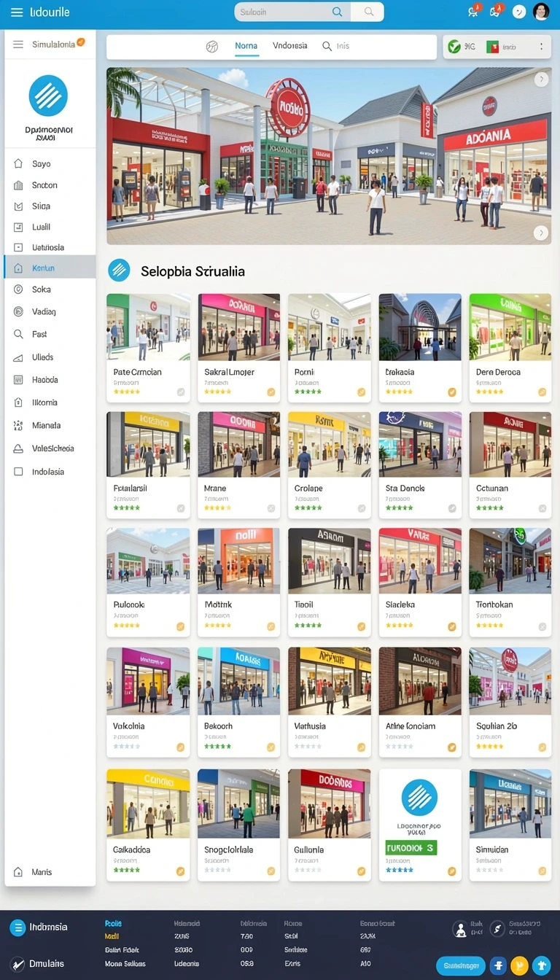The width and height of the screenshot is (560, 980).
Task: Click star rating on Crolane card
Action: 308,507
